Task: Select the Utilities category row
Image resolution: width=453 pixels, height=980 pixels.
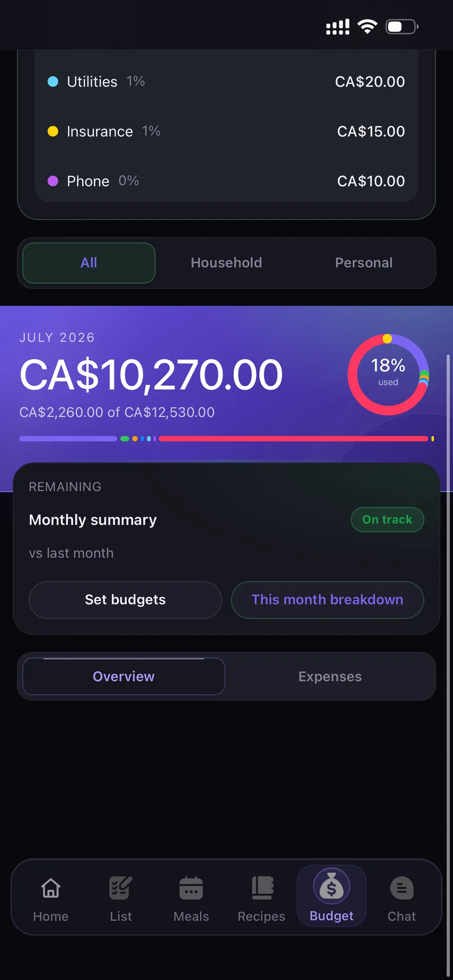Action: (226, 82)
